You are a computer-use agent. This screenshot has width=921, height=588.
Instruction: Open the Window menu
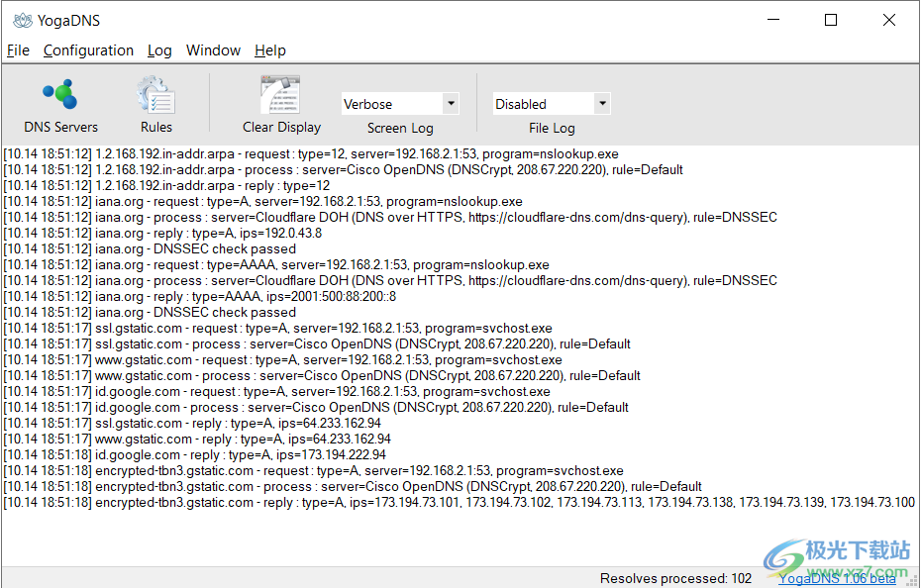click(x=213, y=50)
